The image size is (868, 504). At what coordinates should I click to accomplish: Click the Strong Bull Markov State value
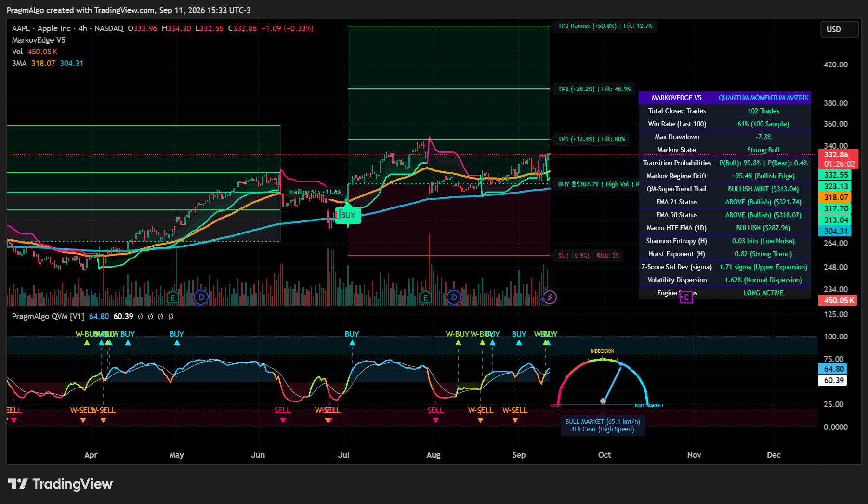coord(763,150)
